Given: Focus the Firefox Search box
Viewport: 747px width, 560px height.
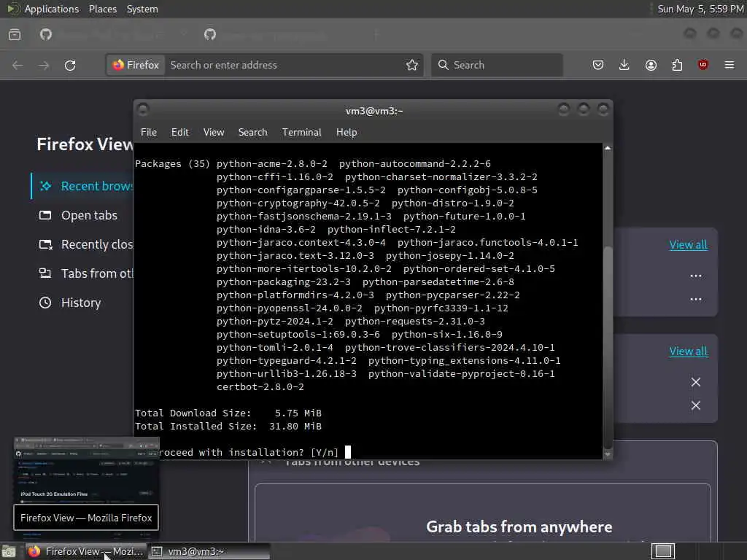Looking at the screenshot, I should click(497, 65).
